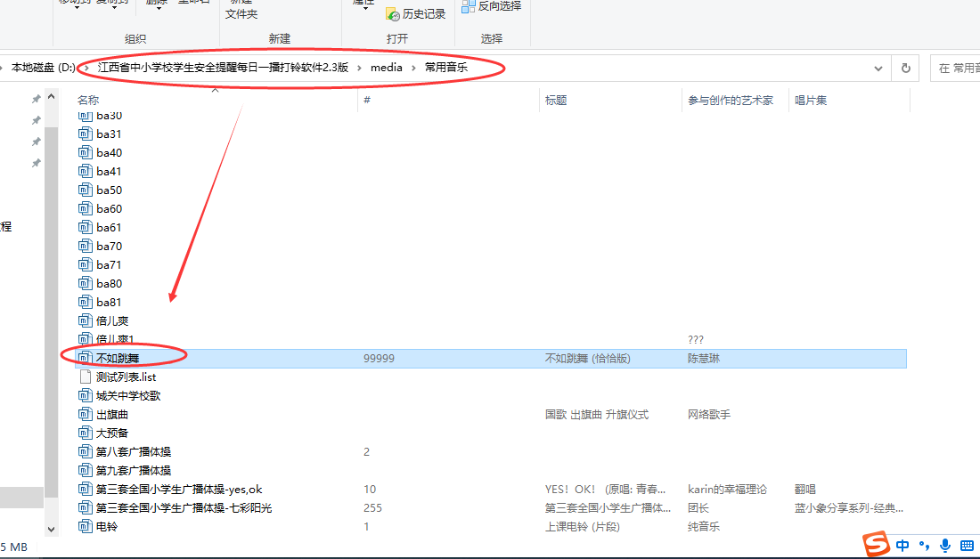Refresh the current folder view
The height and width of the screenshot is (559, 980).
click(x=906, y=68)
